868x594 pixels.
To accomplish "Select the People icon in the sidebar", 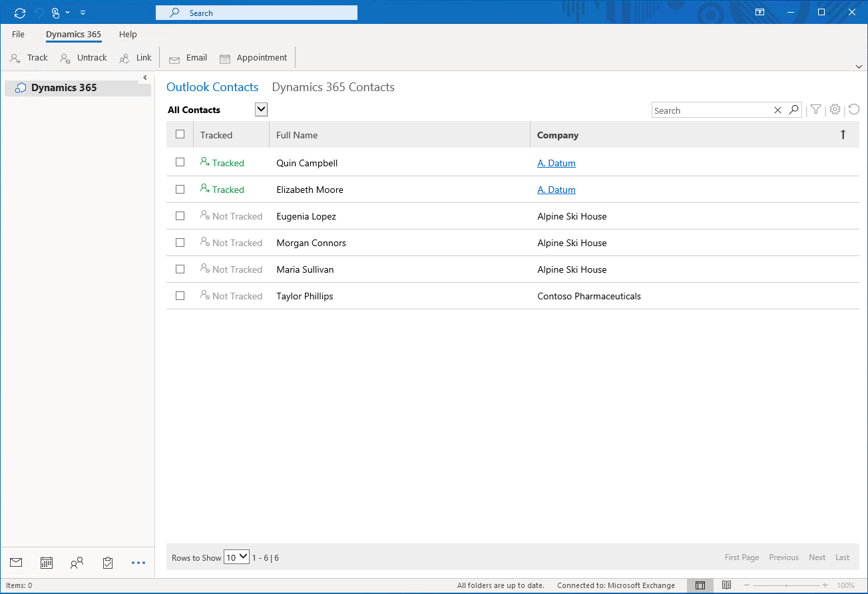I will [x=77, y=562].
